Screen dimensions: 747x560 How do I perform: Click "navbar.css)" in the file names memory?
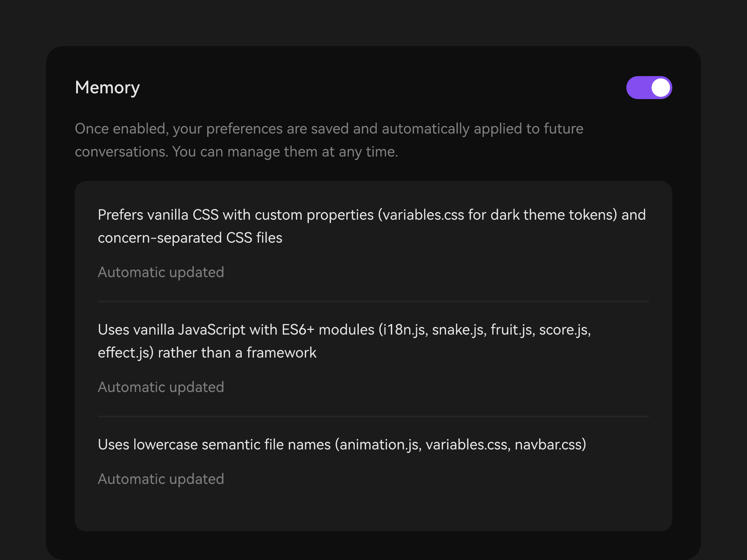[551, 444]
